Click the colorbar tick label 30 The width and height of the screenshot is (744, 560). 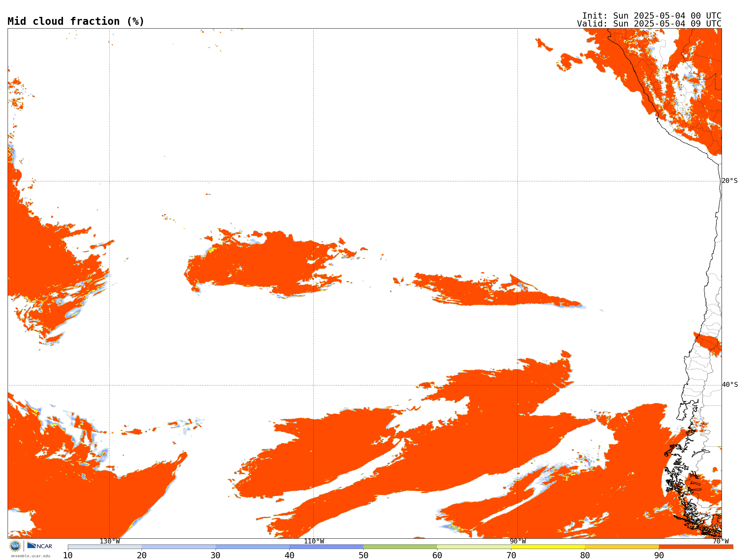coord(216,555)
